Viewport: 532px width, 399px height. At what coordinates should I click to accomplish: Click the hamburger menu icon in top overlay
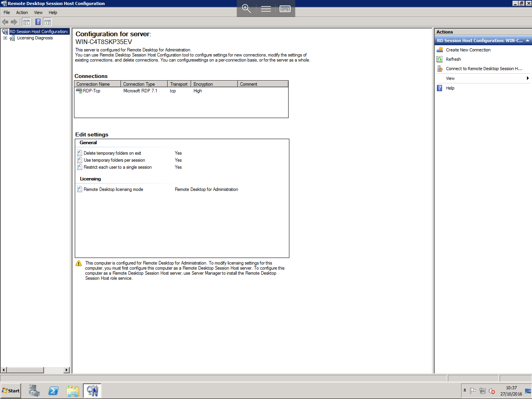pos(266,9)
